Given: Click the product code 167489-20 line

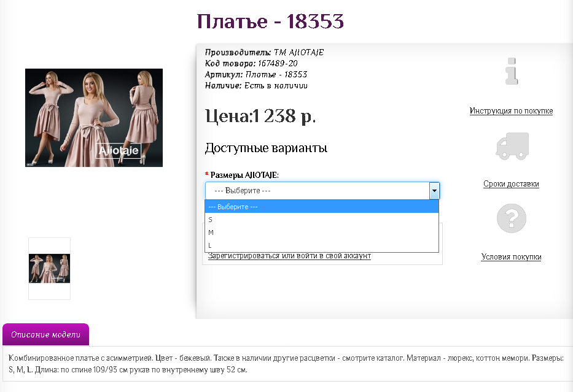Looking at the screenshot, I should coord(251,63).
